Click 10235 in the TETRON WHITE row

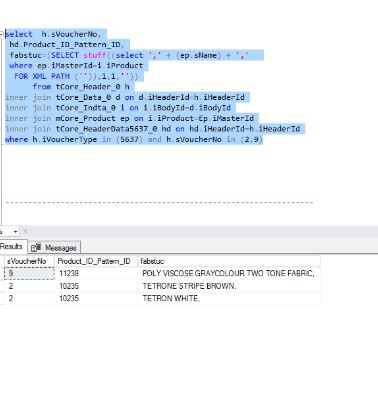(96, 298)
